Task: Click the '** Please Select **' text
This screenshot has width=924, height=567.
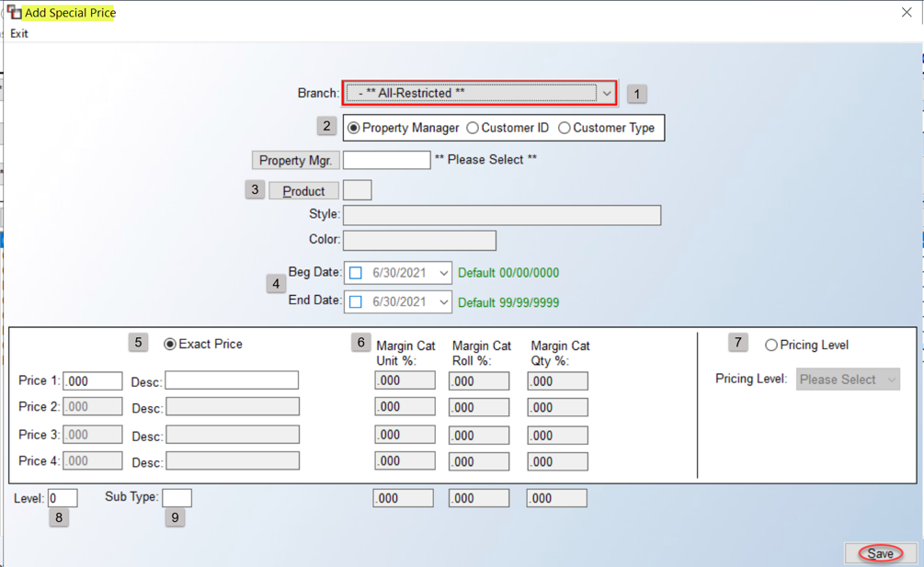Action: pos(486,160)
